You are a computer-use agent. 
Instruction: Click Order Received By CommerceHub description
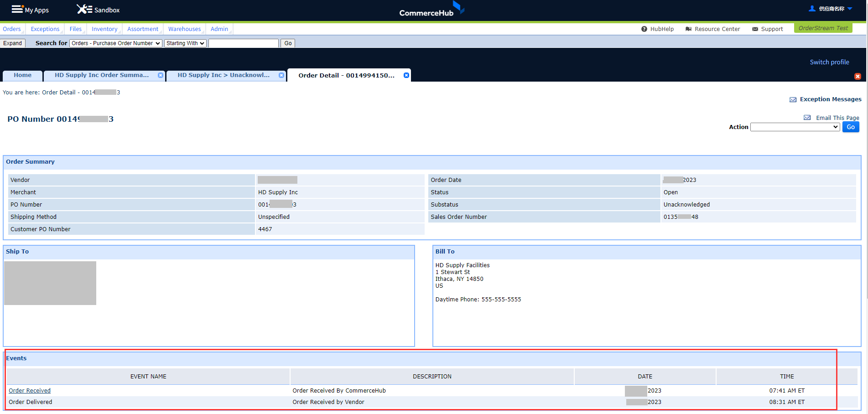(x=339, y=391)
